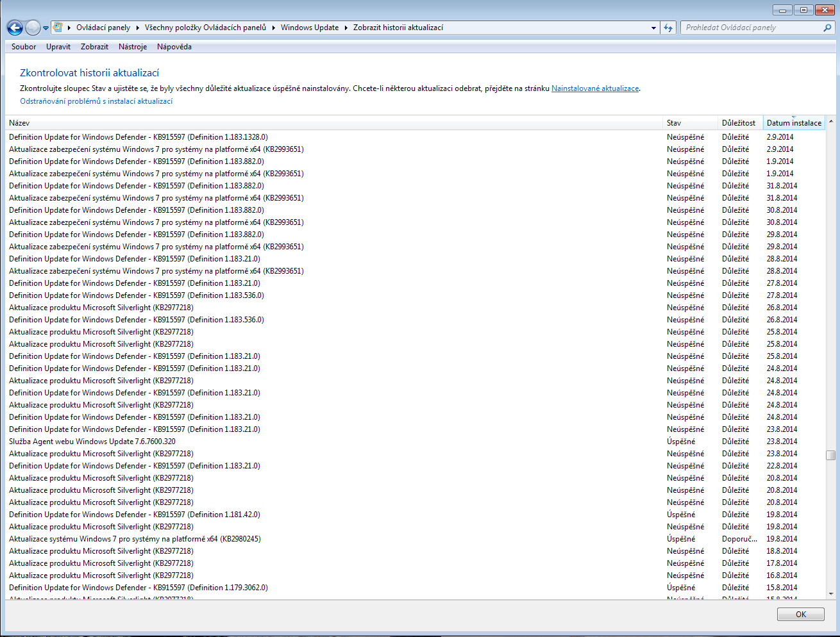840x637 pixels.
Task: Open the Upravit menu
Action: [x=58, y=47]
